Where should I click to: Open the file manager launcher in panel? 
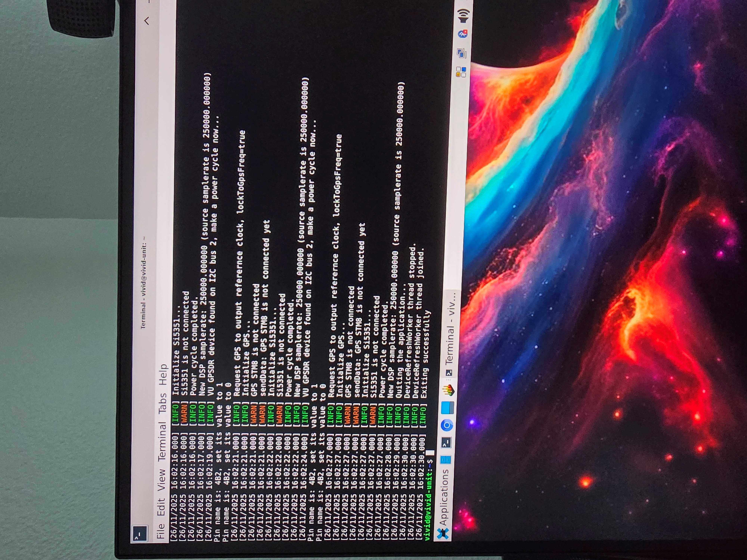click(x=447, y=407)
